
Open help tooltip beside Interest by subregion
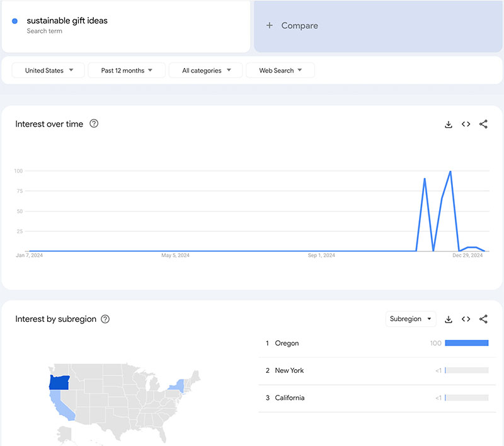click(105, 319)
